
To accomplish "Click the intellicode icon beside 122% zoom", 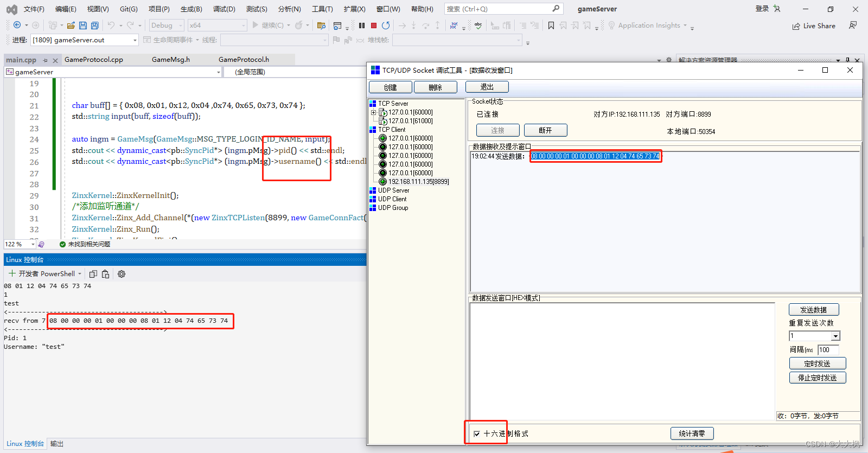I will [x=41, y=244].
